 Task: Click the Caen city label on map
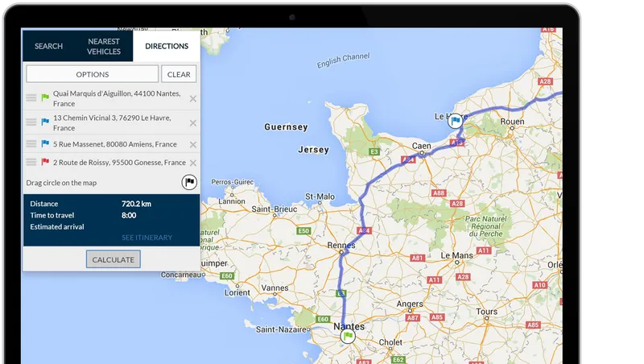click(421, 146)
